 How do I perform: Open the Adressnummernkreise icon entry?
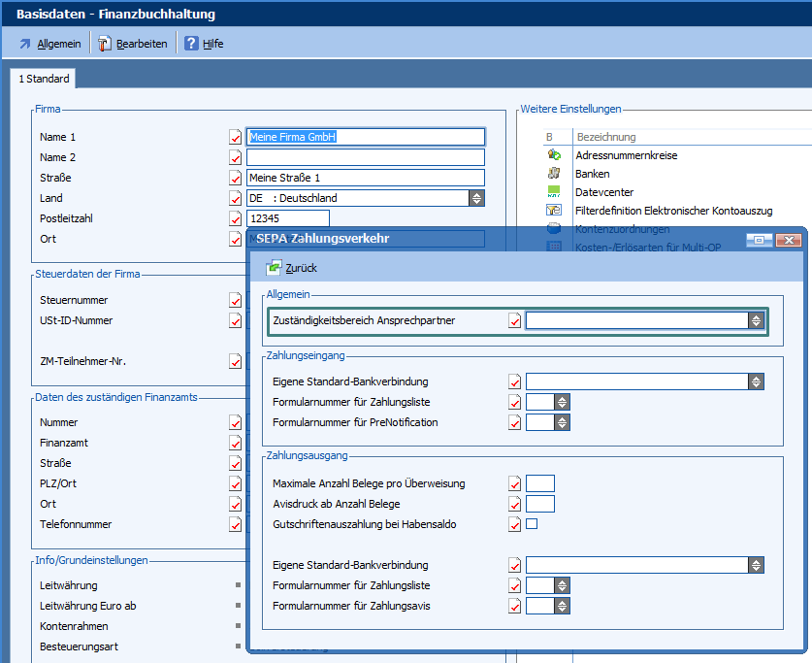coord(554,155)
